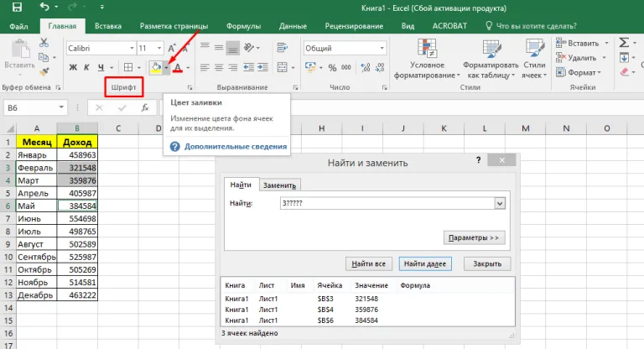The height and width of the screenshot is (349, 644).
Task: Click the Borders grid icon
Action: point(128,67)
